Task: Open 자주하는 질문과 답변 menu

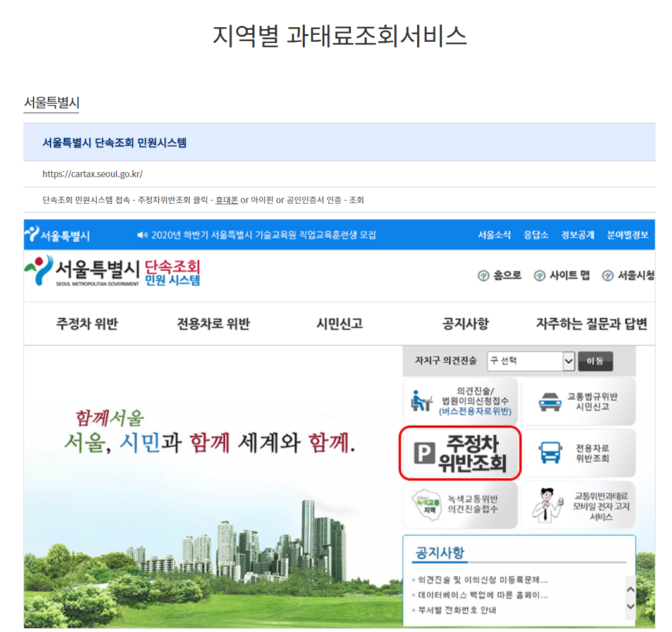Action: tap(592, 323)
